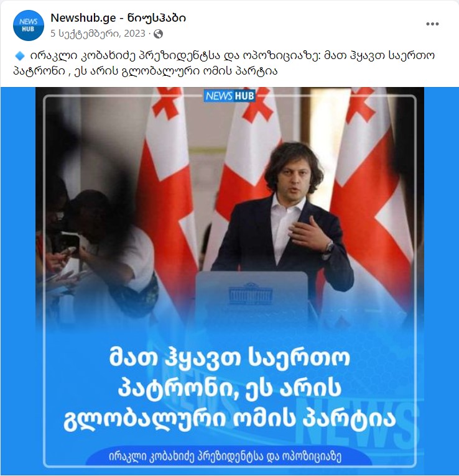Open the post timestamp 5 სექტემბერი, 2023
The height and width of the screenshot is (476, 459).
click(98, 34)
